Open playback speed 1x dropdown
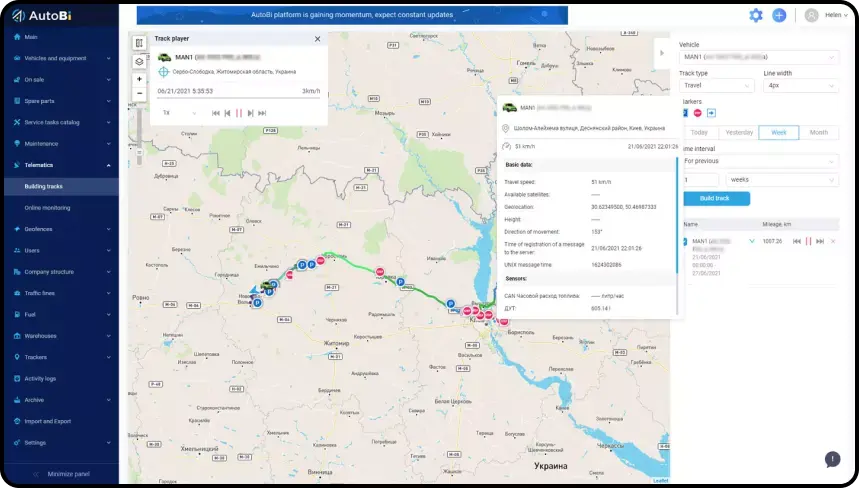Viewport: 859px width, 488px height. 179,113
